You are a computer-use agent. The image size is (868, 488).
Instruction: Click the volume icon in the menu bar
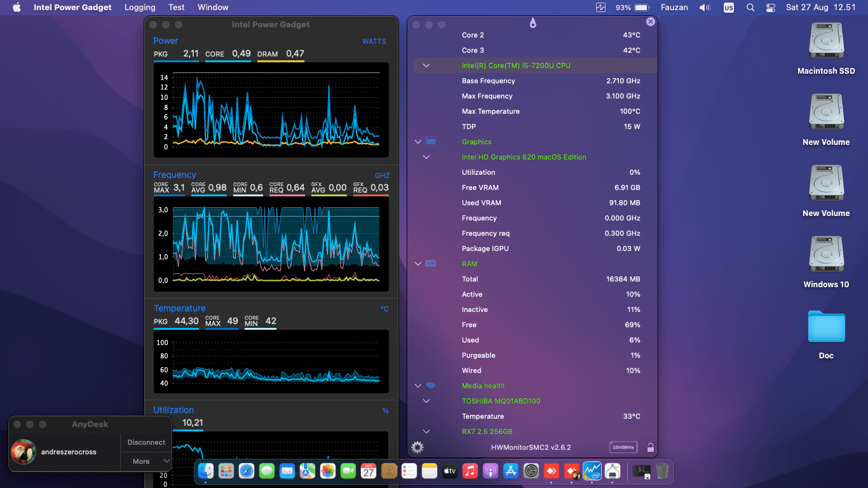pos(703,8)
